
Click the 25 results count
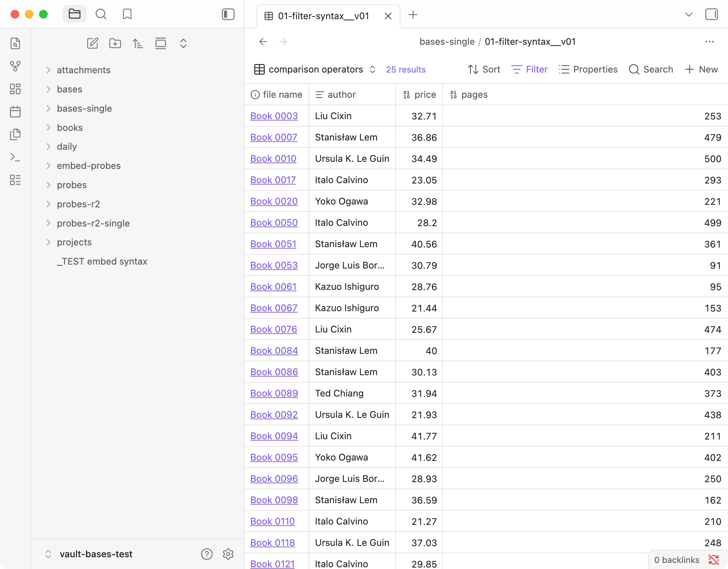pos(406,69)
